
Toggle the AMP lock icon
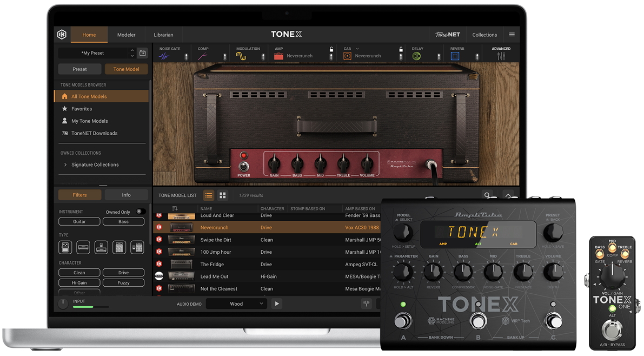[x=331, y=49]
